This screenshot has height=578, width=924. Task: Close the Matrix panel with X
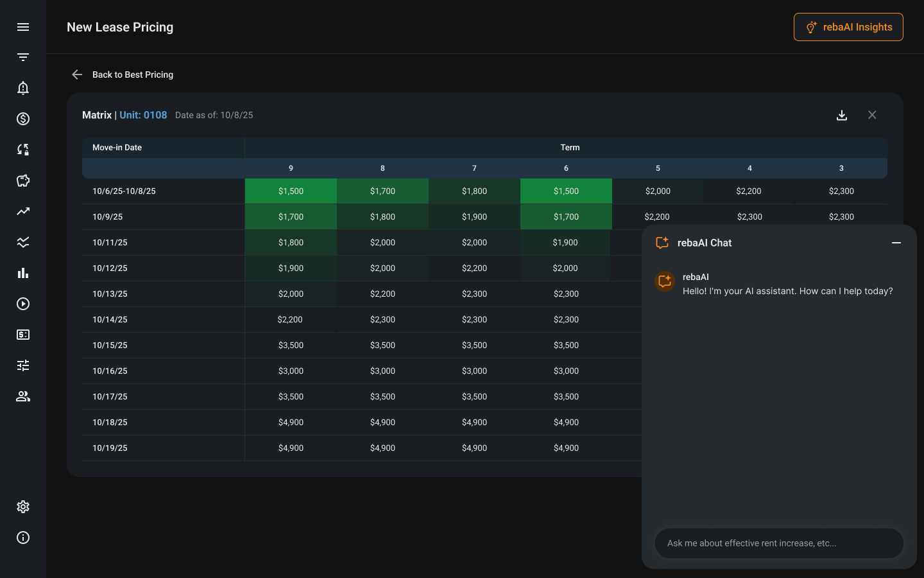pos(872,115)
